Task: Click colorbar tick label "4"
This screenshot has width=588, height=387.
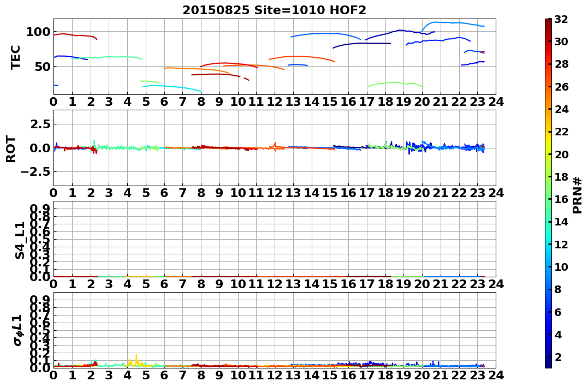Action: click(x=558, y=334)
